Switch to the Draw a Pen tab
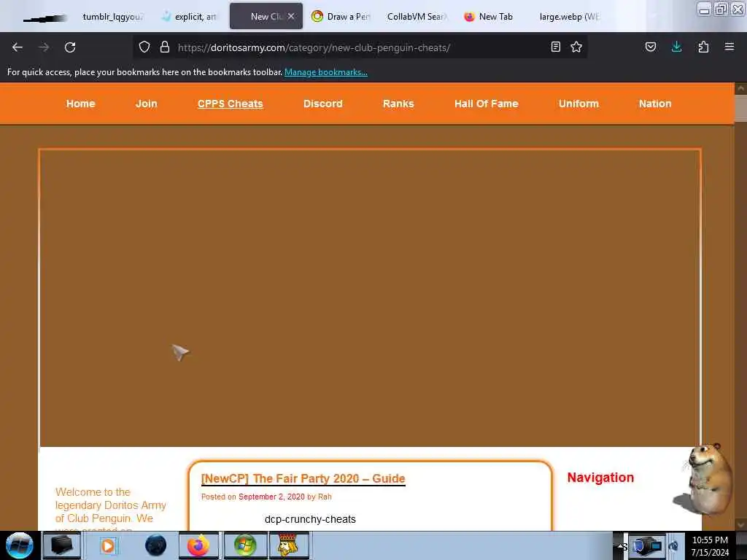 [x=341, y=17]
